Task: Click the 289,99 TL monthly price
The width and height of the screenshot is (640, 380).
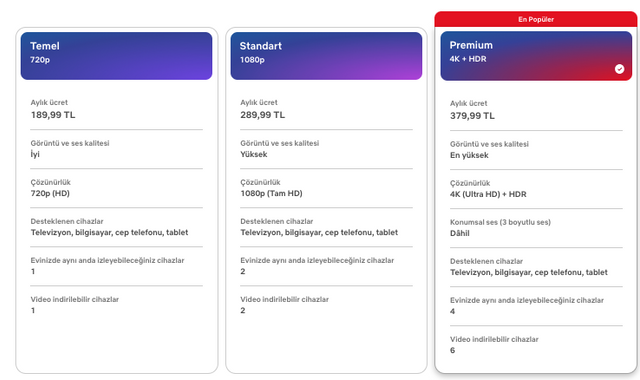Action: (x=262, y=115)
